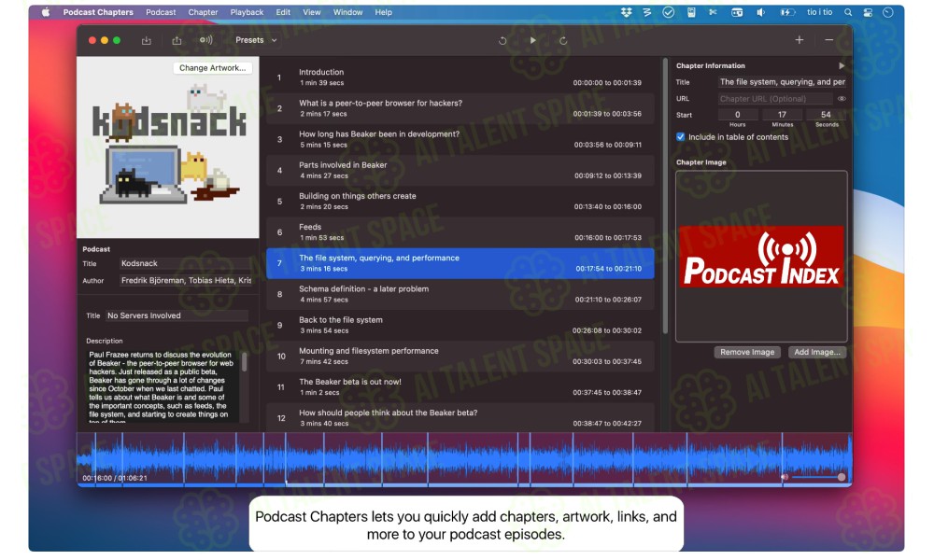Open the Podcast menu
Screen dimensions: 934x560
pyautogui.click(x=161, y=12)
